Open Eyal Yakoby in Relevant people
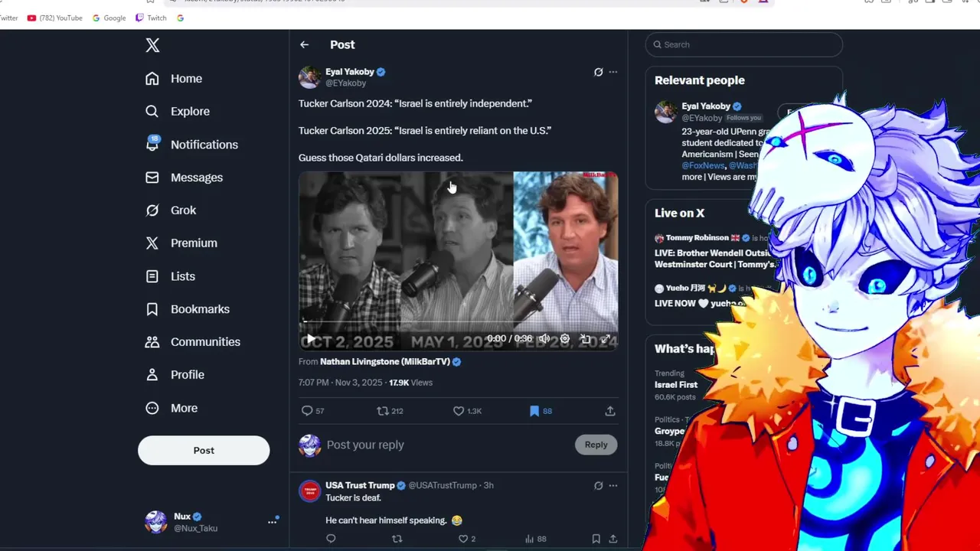980x551 pixels. pyautogui.click(x=705, y=106)
